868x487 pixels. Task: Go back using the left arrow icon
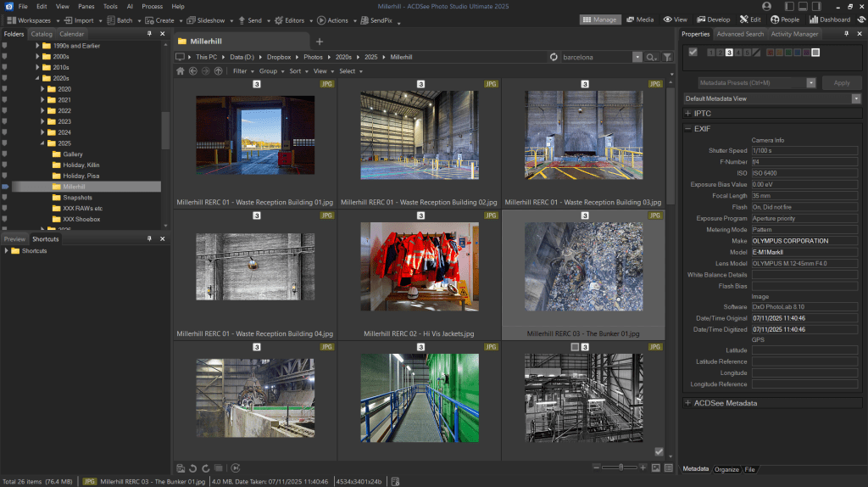coord(192,71)
